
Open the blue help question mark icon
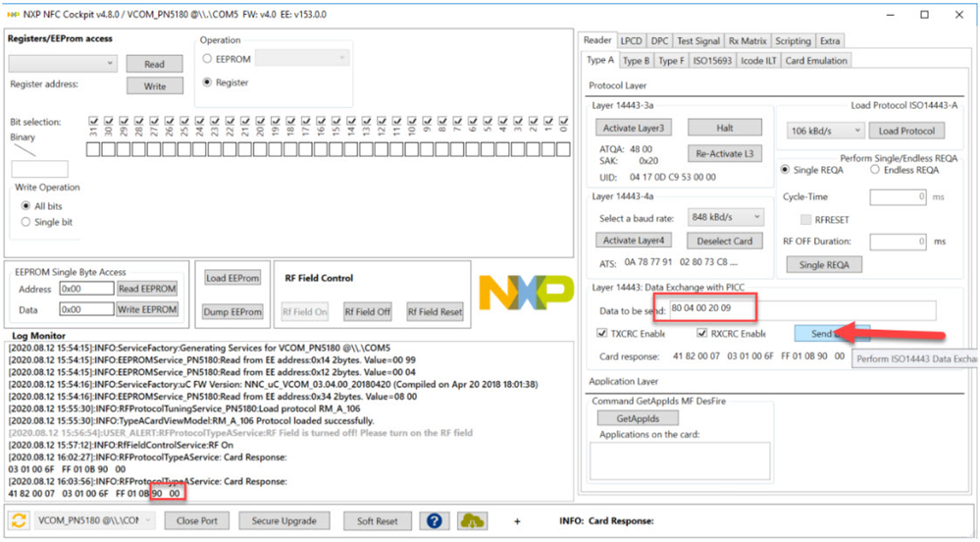click(435, 520)
